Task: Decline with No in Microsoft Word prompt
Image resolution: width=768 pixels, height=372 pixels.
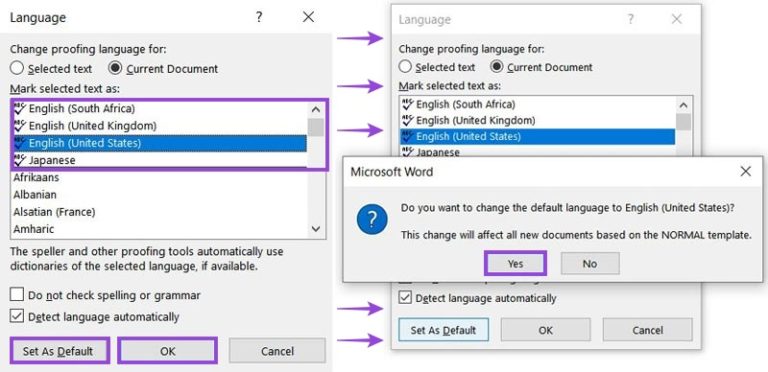Action: (x=590, y=264)
